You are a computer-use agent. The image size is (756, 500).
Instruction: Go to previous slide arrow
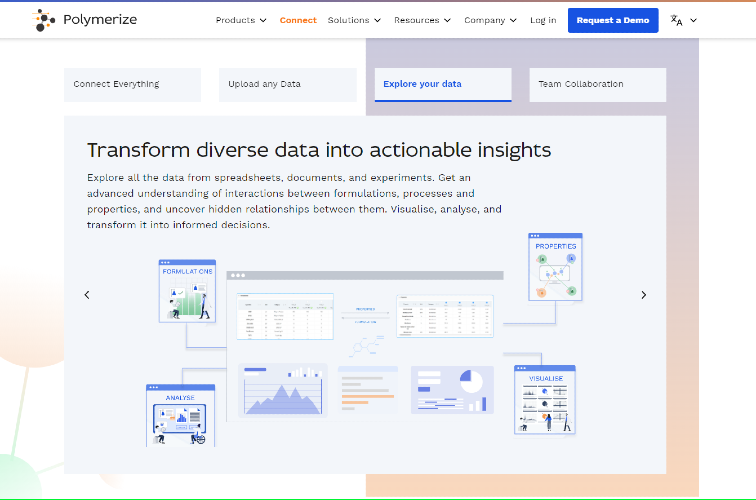[87, 295]
